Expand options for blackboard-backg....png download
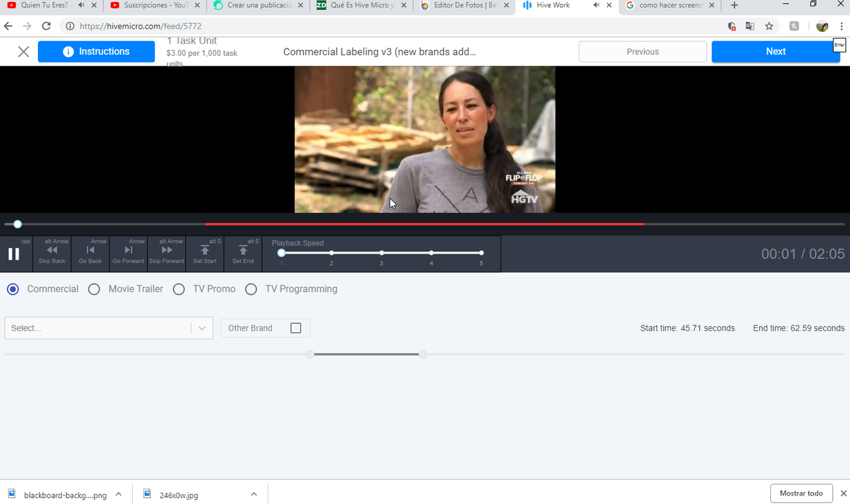Screen dimensions: 850x504 [118, 494]
